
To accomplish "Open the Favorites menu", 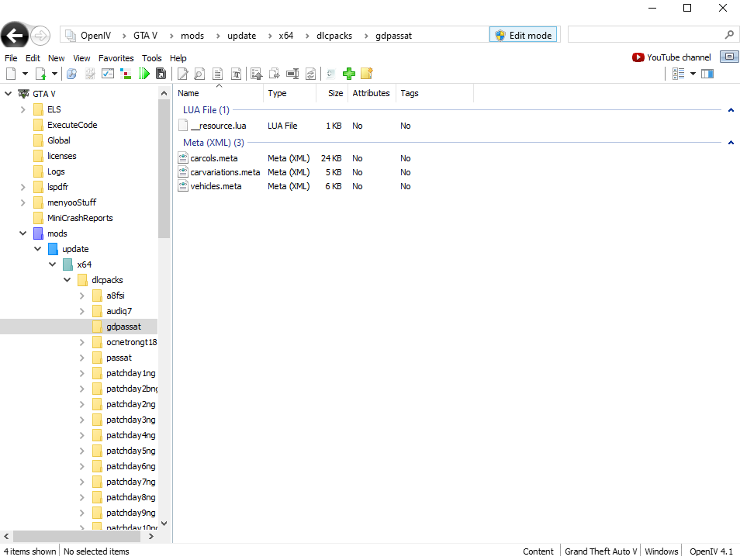I will tap(116, 58).
